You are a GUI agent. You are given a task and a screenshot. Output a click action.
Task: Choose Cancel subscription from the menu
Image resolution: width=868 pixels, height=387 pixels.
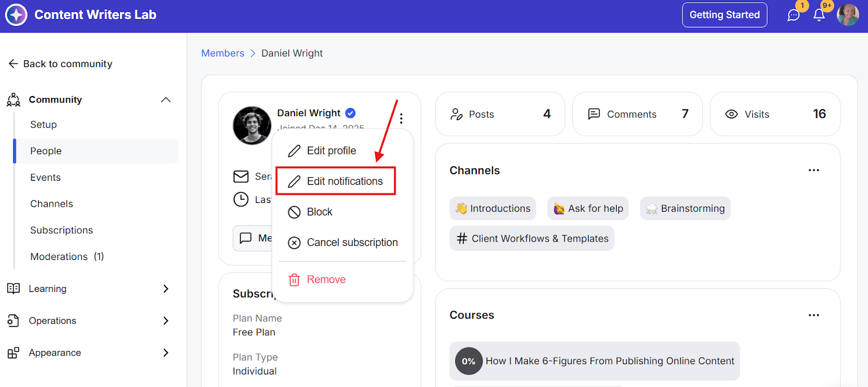(343, 243)
